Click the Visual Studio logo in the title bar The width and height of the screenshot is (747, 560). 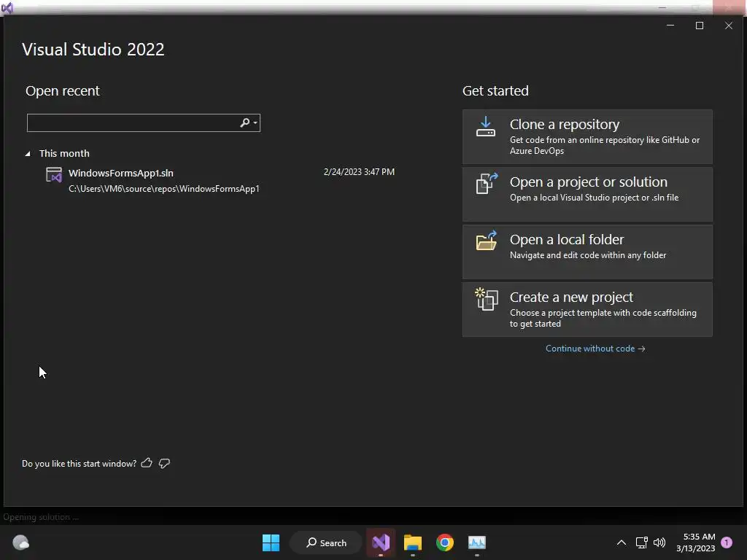(7, 7)
